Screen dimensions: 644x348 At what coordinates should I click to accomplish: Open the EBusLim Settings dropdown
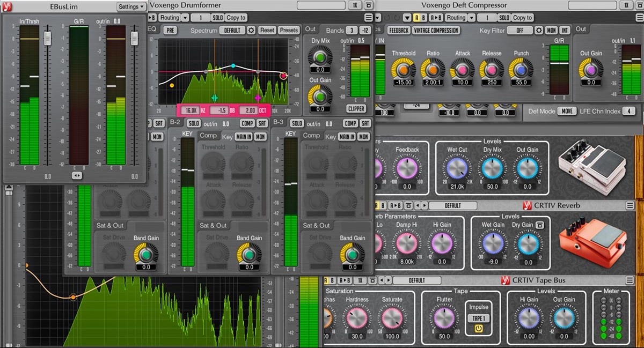point(131,7)
